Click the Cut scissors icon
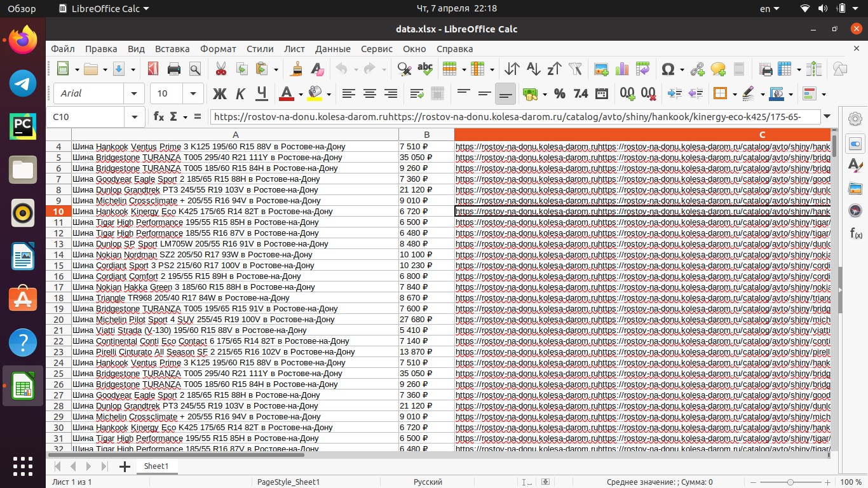Screen dimensions: 868x488 click(x=220, y=69)
